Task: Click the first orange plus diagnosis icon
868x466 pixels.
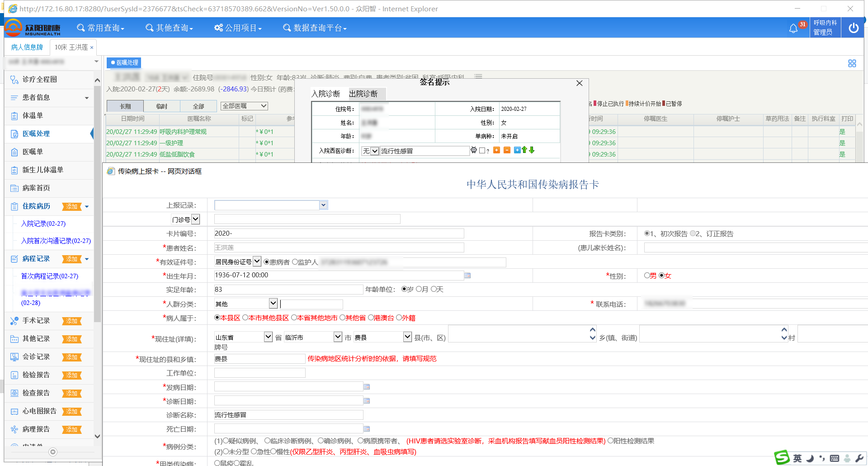Action: pos(496,150)
